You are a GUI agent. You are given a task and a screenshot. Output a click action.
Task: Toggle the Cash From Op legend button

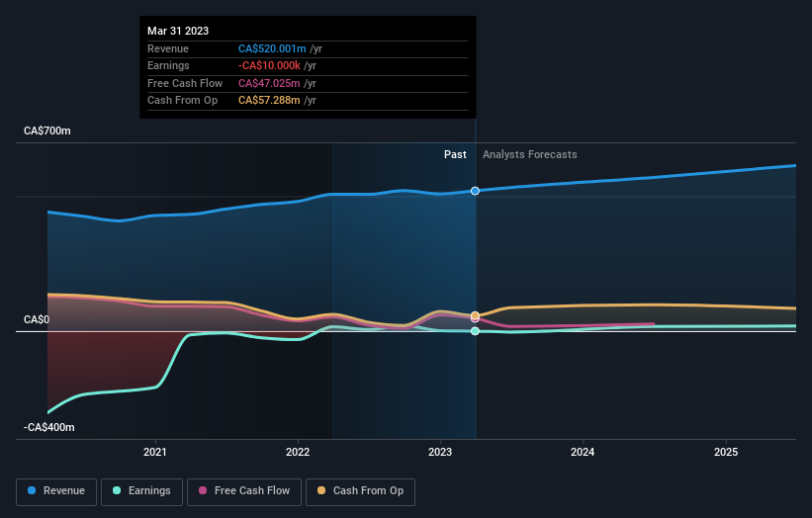360,491
